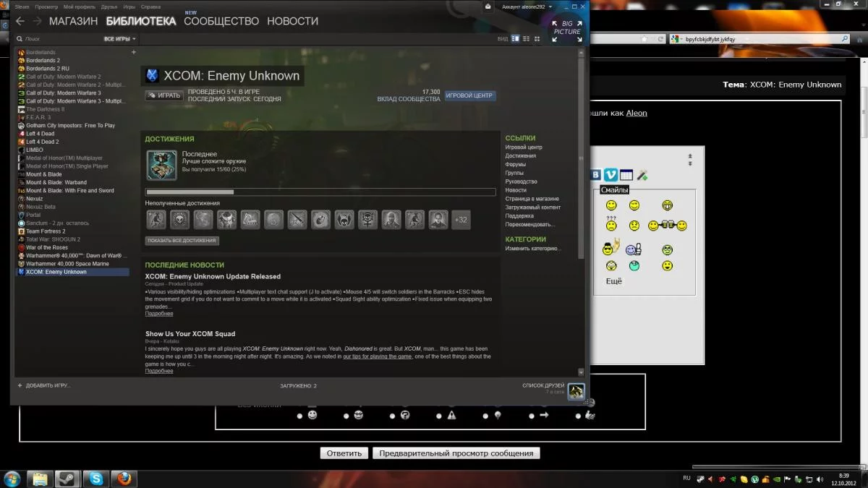Insert VK video using the B icon in forum editor
Image resolution: width=868 pixels, height=488 pixels.
595,175
